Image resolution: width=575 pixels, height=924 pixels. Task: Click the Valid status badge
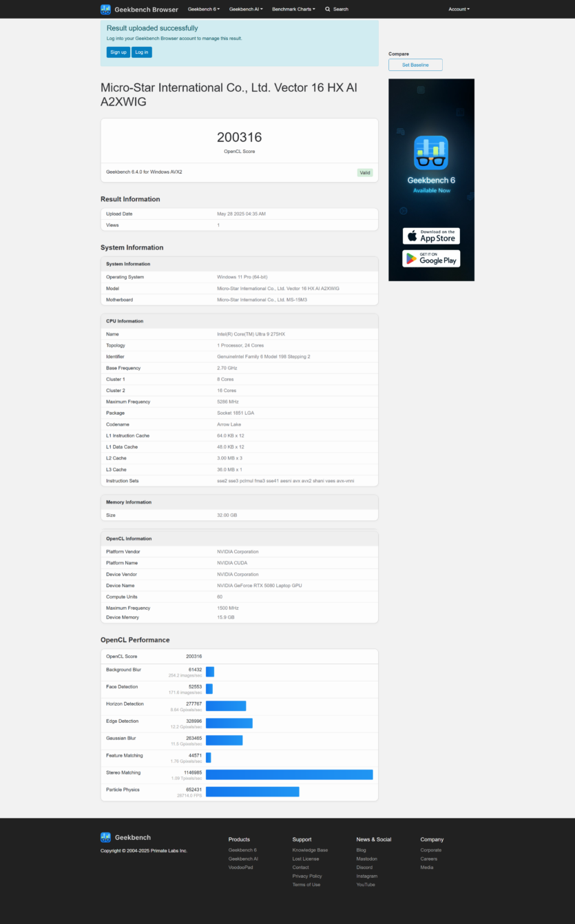click(x=365, y=173)
